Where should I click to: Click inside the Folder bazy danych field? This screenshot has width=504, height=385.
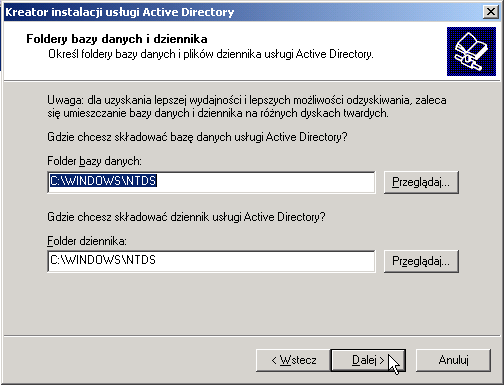pos(211,182)
